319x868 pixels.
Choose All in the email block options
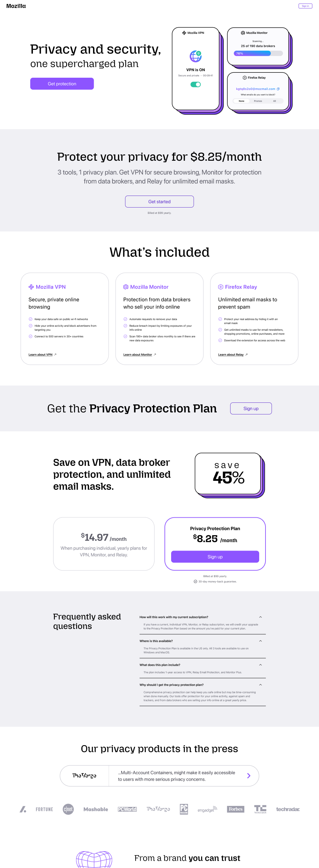click(274, 101)
